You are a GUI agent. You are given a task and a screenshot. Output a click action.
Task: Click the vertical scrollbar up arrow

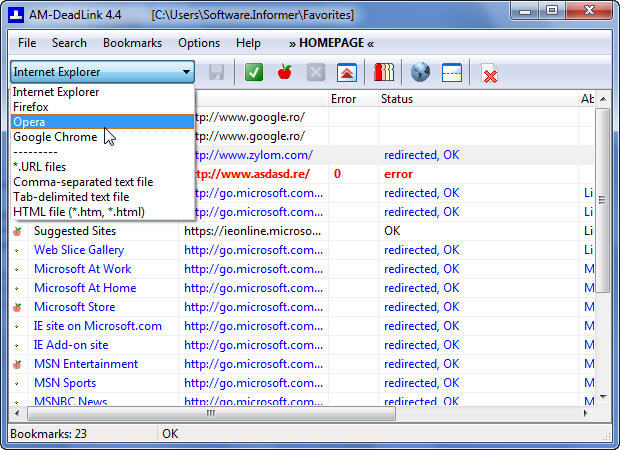point(603,99)
